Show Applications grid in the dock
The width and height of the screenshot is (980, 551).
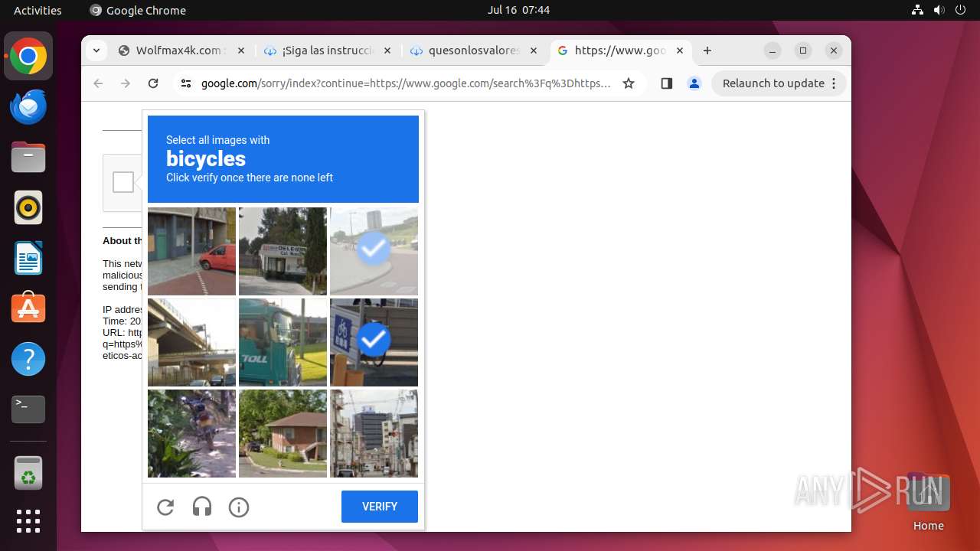click(28, 521)
